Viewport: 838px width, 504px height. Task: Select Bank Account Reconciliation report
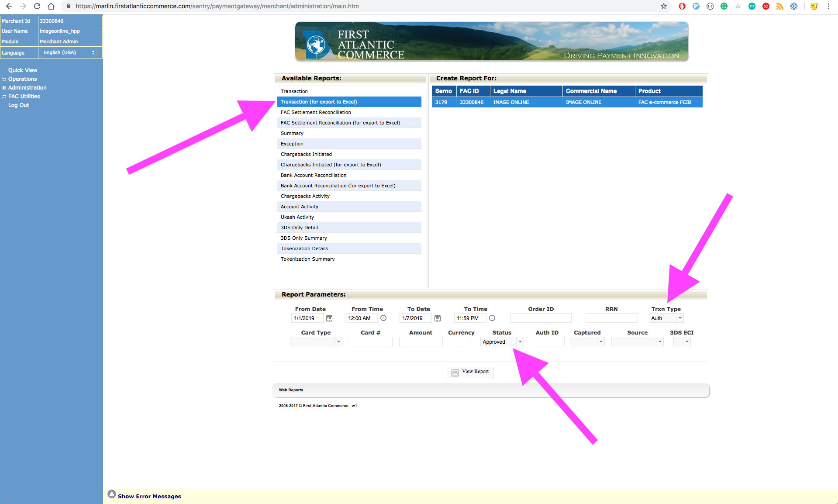(x=349, y=175)
